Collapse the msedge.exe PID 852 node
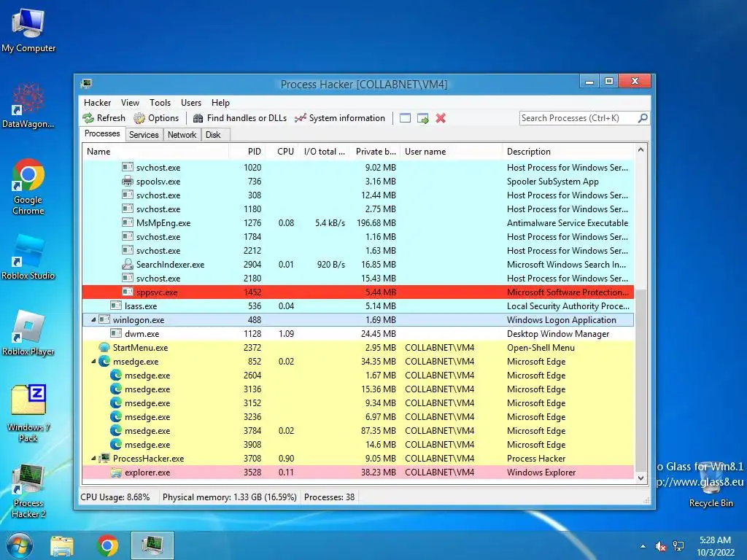This screenshot has width=747, height=560. pyautogui.click(x=93, y=362)
